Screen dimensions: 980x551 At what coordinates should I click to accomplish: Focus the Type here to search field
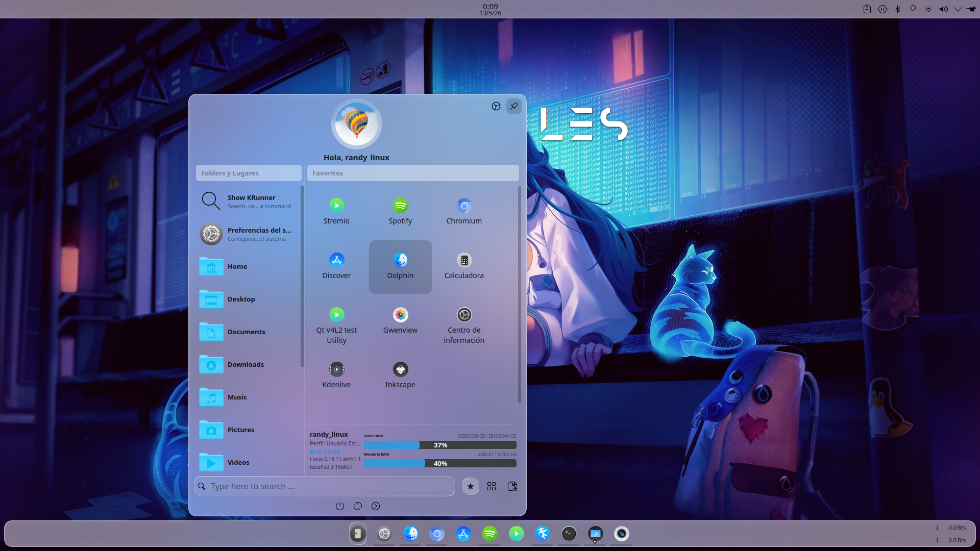tap(325, 486)
